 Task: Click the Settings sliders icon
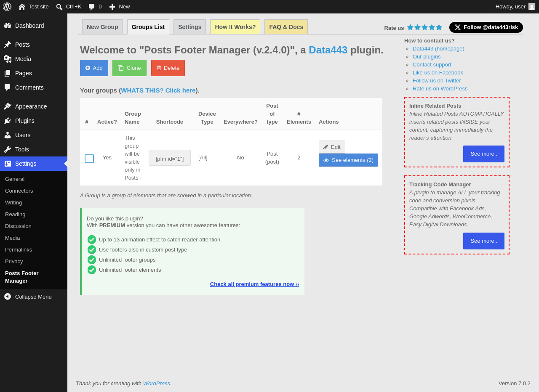point(8,164)
